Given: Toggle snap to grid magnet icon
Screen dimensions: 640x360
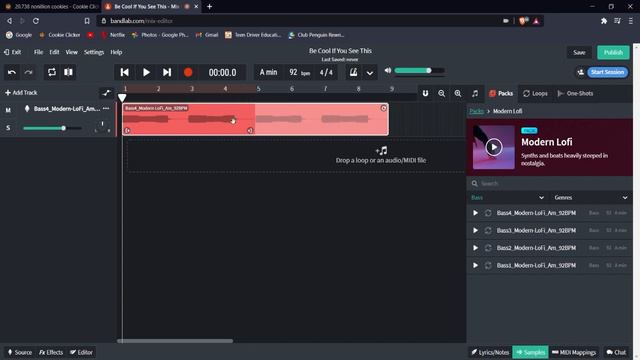Looking at the screenshot, I should click(425, 93).
